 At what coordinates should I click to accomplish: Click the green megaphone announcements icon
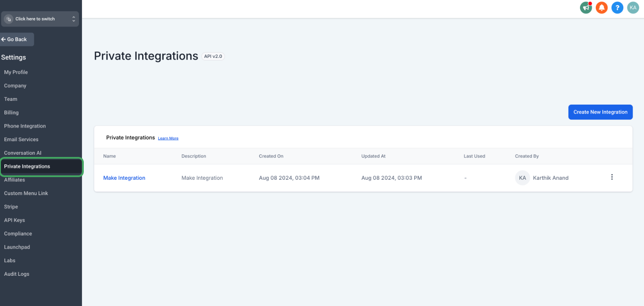[x=586, y=7]
